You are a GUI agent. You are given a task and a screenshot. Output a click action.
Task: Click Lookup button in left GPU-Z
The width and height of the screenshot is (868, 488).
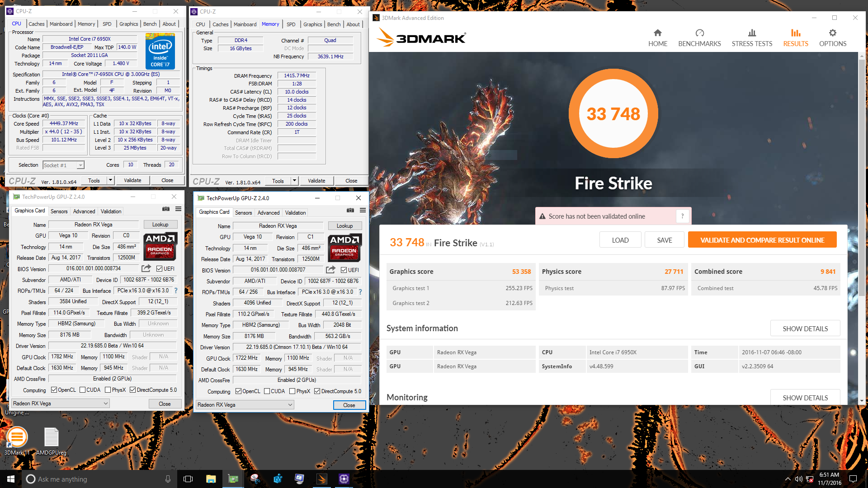click(160, 224)
